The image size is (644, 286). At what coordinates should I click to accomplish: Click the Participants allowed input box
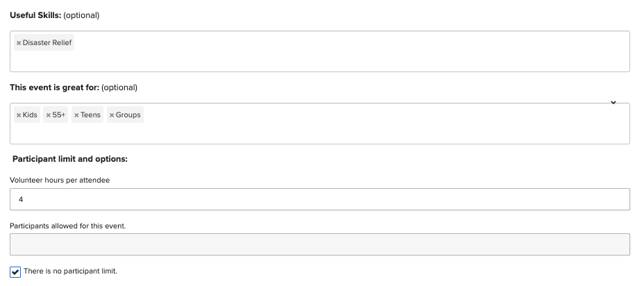click(x=319, y=244)
